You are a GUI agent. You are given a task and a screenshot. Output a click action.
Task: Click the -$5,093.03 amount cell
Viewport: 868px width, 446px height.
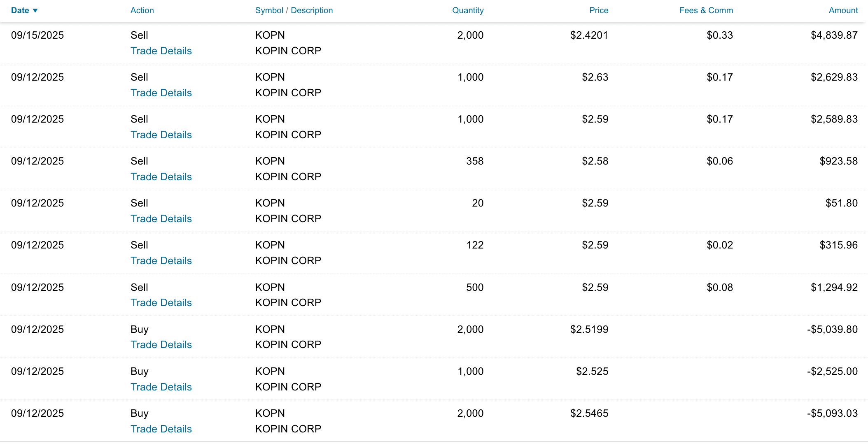pyautogui.click(x=832, y=413)
